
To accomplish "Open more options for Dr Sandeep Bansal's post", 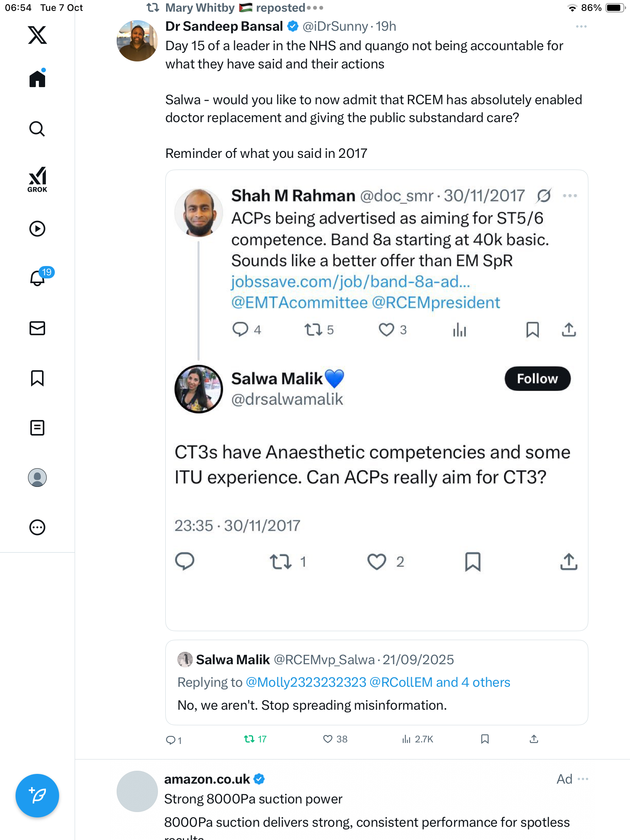I will coord(581,26).
